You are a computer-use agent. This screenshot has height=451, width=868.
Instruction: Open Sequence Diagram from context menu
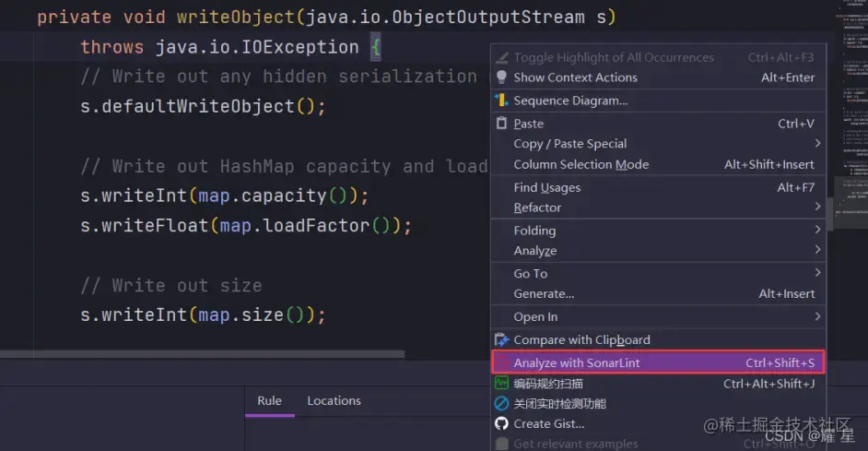click(658, 101)
